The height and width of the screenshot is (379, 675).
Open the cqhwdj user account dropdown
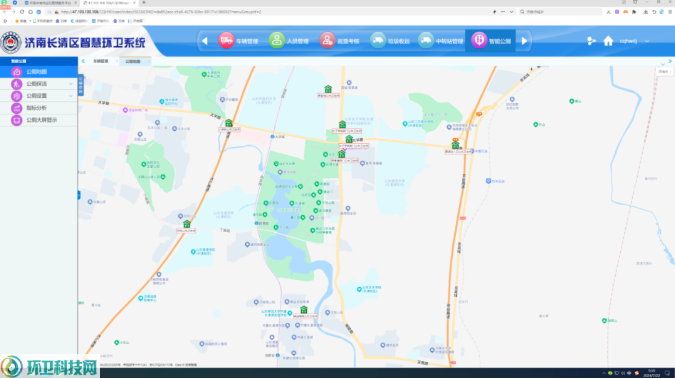pyautogui.click(x=634, y=41)
